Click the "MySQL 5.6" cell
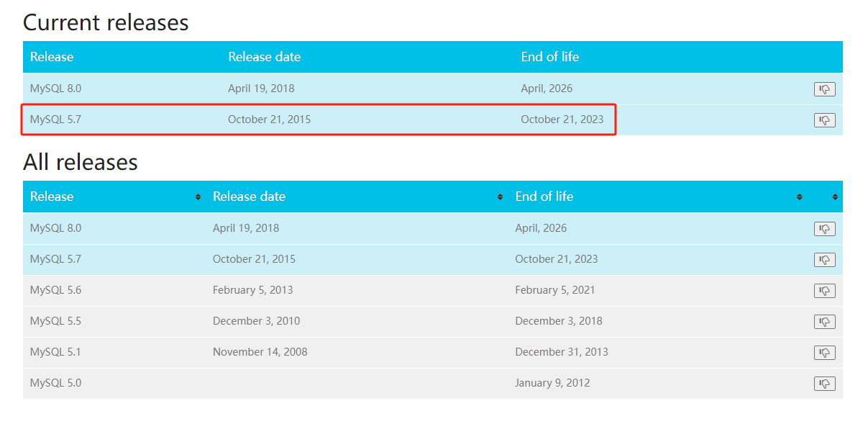The height and width of the screenshot is (424, 868). 55,290
